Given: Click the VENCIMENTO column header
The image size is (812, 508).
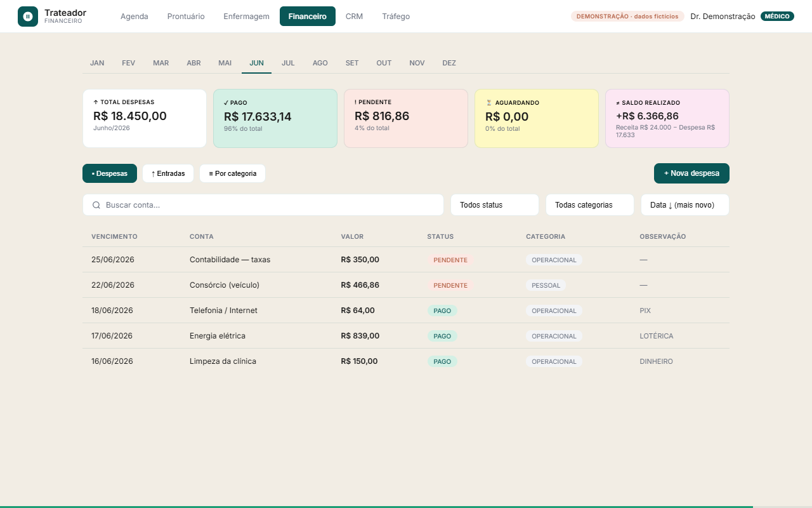Looking at the screenshot, I should [x=114, y=237].
